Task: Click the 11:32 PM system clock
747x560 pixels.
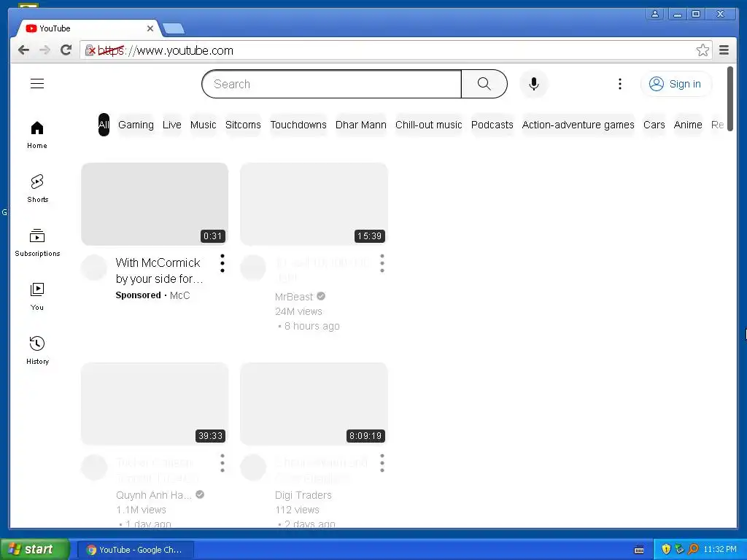Action: point(720,549)
